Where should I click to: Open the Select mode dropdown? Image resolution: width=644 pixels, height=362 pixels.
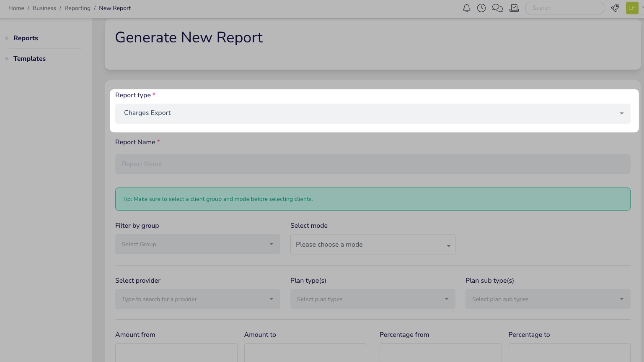point(372,245)
